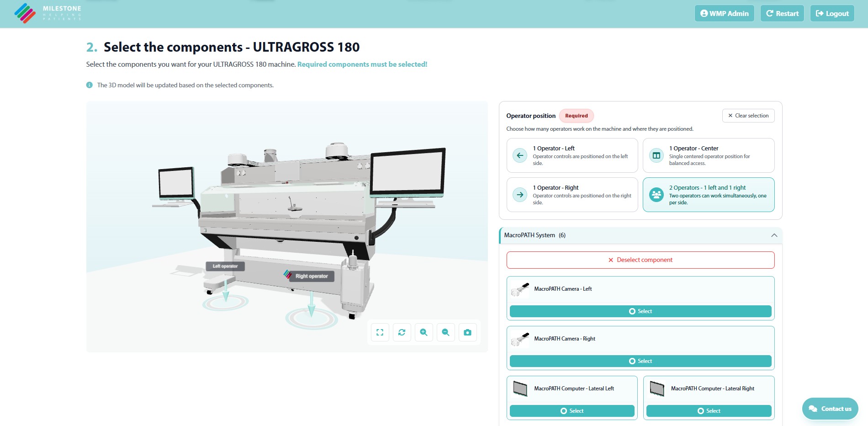Click Deselect component button
Image resolution: width=868 pixels, height=426 pixels.
coord(640,260)
